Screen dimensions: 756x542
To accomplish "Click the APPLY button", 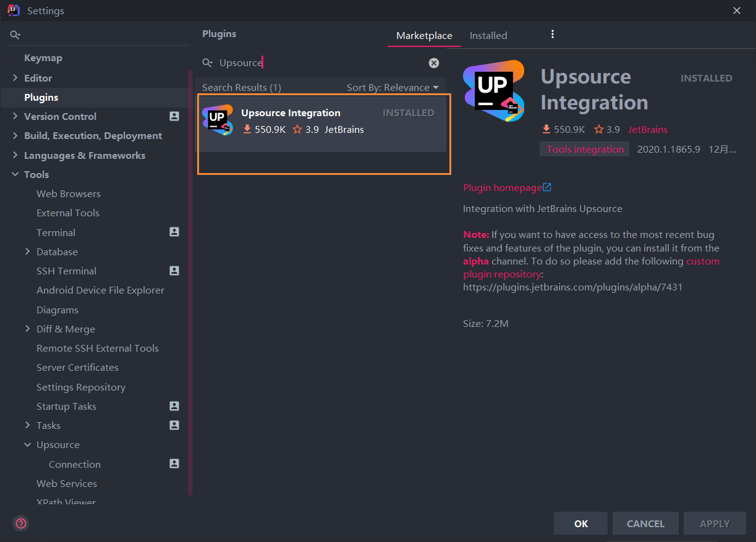I will (715, 523).
